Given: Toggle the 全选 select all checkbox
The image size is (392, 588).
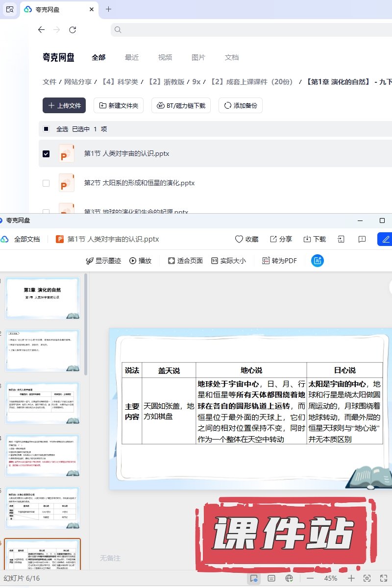Looking at the screenshot, I should coord(46,129).
